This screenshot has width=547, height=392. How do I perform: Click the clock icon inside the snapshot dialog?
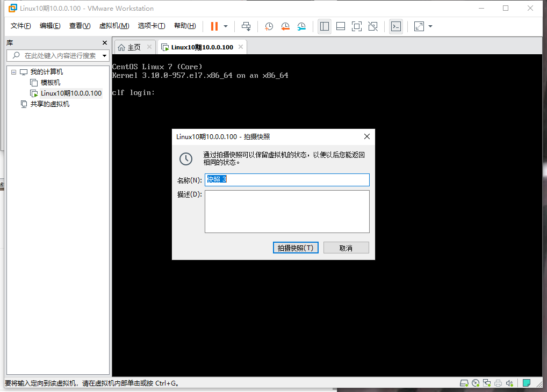click(x=186, y=159)
